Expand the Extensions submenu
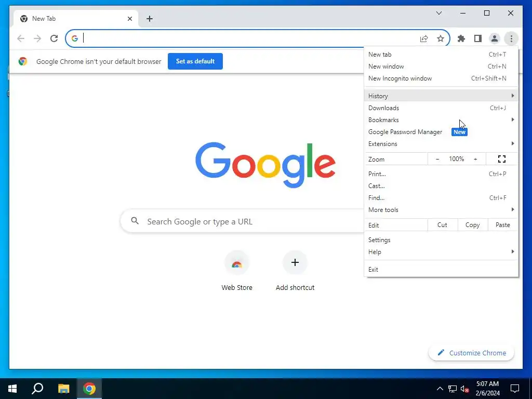Screen dimensions: 532x399 pos(441,144)
